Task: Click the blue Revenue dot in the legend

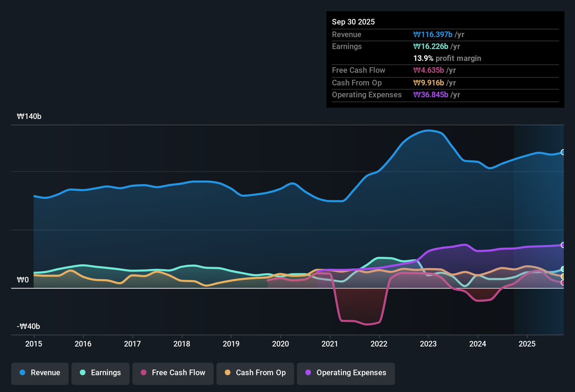Action: pyautogui.click(x=22, y=373)
